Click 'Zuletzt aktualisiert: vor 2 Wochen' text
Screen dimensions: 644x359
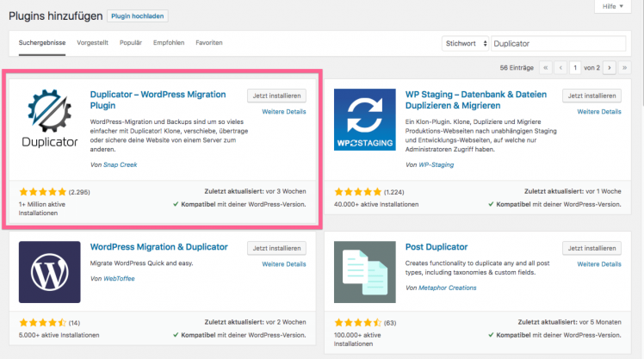pyautogui.click(x=255, y=322)
